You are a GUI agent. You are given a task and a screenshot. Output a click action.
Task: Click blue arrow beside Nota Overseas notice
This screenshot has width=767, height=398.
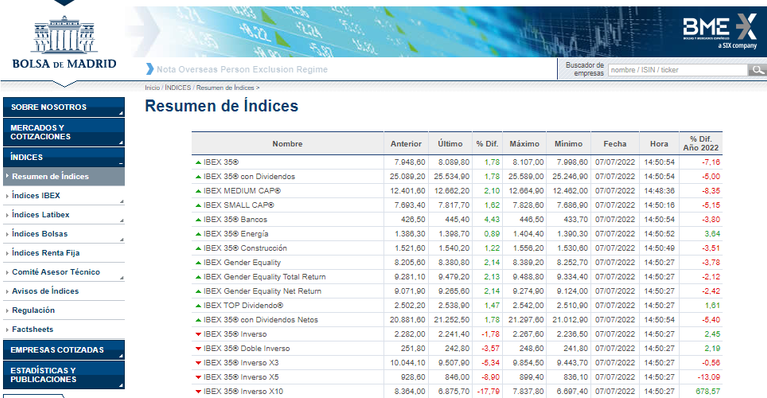pyautogui.click(x=150, y=69)
